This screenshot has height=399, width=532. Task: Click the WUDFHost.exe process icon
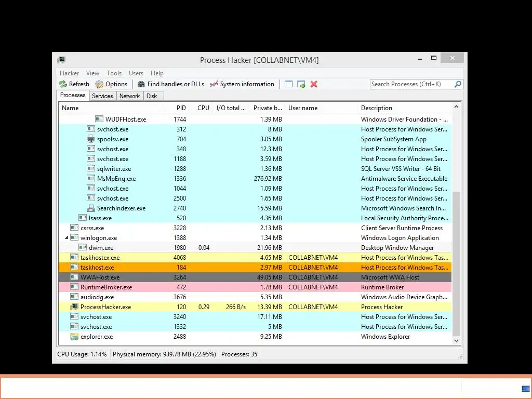(99, 119)
